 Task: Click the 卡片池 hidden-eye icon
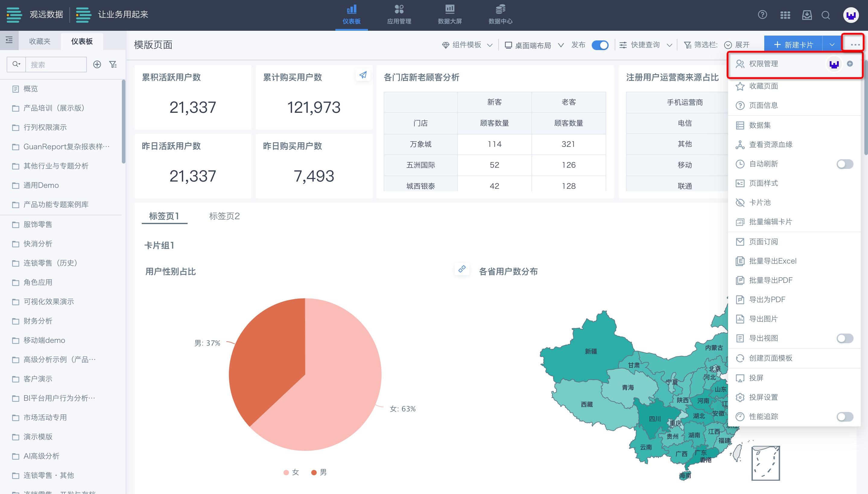click(x=740, y=203)
